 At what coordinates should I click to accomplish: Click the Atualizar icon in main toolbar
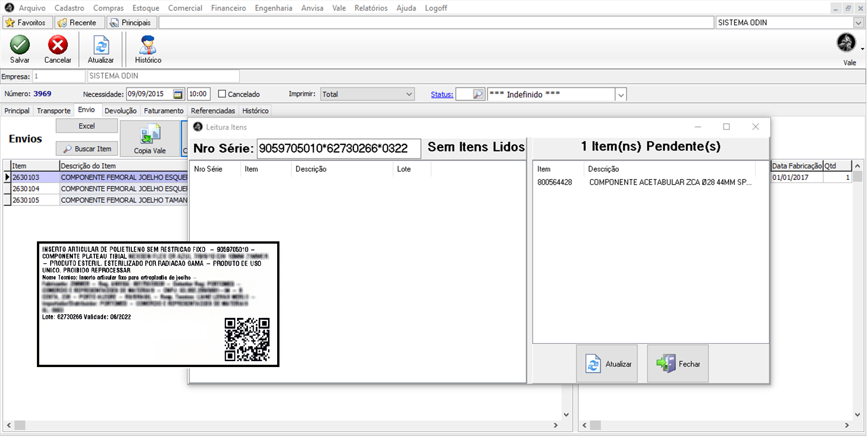[101, 46]
